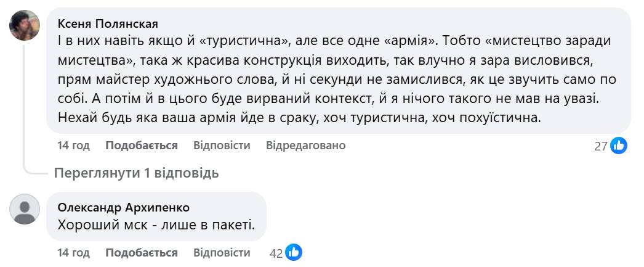Open Олександр Архипенко's profile via his name

tap(124, 207)
